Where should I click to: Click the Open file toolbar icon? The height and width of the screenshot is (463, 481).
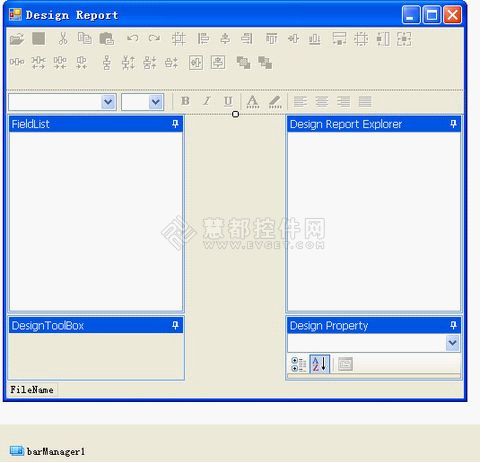pyautogui.click(x=17, y=39)
